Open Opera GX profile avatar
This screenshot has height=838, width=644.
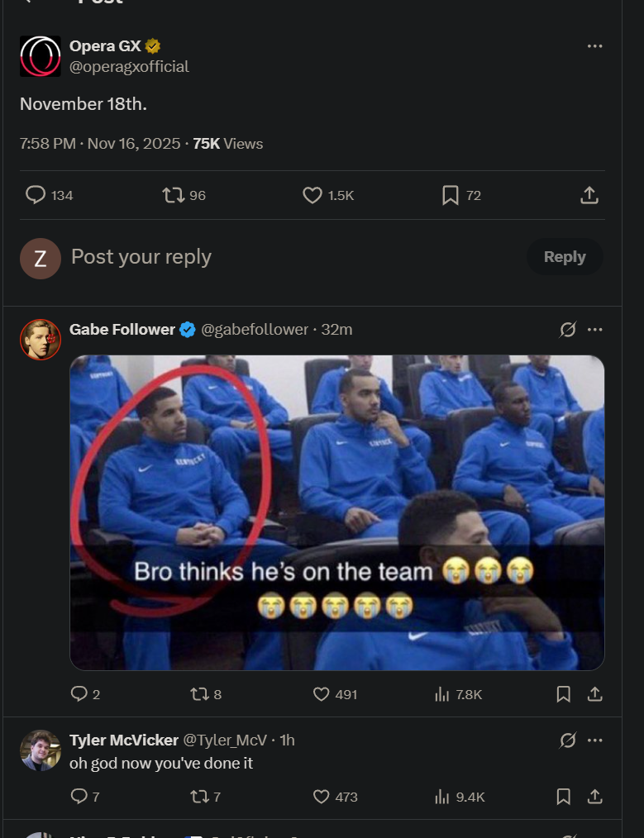40,56
